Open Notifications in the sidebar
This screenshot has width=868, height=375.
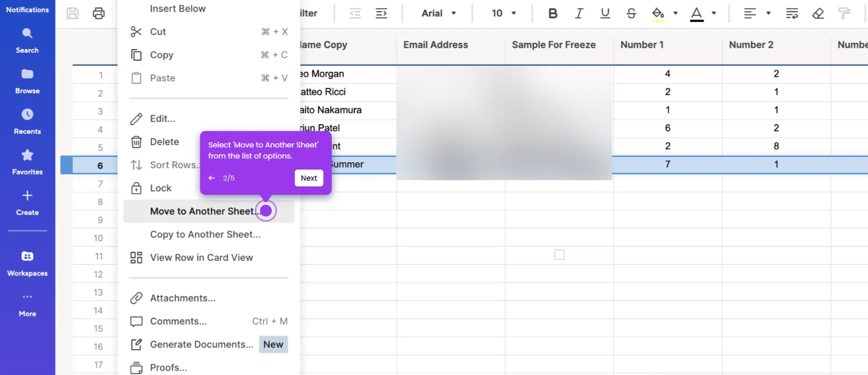coord(27,9)
